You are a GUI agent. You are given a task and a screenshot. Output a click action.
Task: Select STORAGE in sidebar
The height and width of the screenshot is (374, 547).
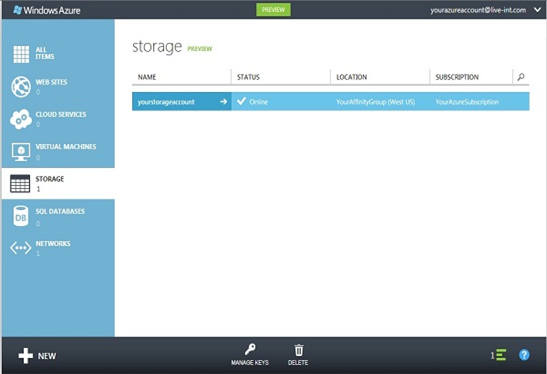point(50,179)
